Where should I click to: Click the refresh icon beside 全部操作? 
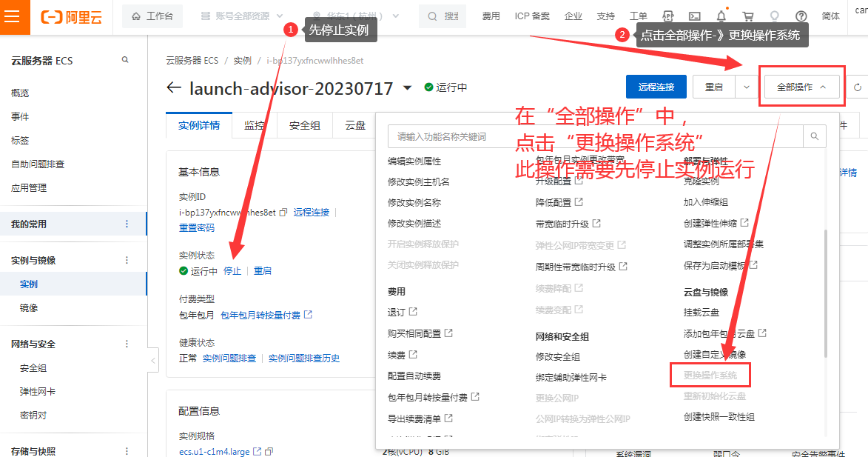pos(858,87)
